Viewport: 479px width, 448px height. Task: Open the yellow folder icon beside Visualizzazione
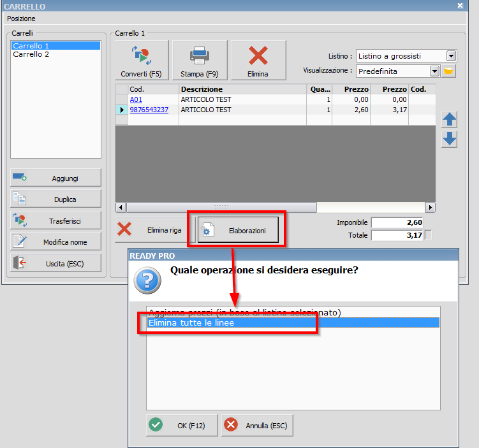[x=448, y=71]
